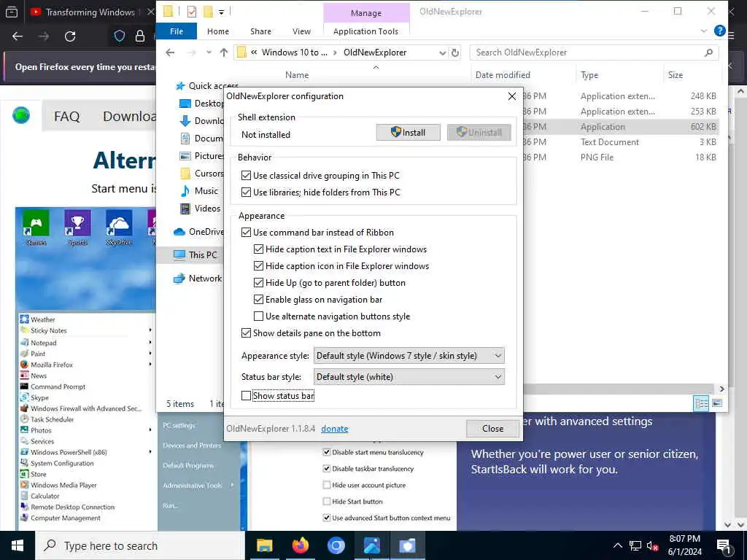Click the muted volume tray icon
747x560 pixels.
[652, 545]
